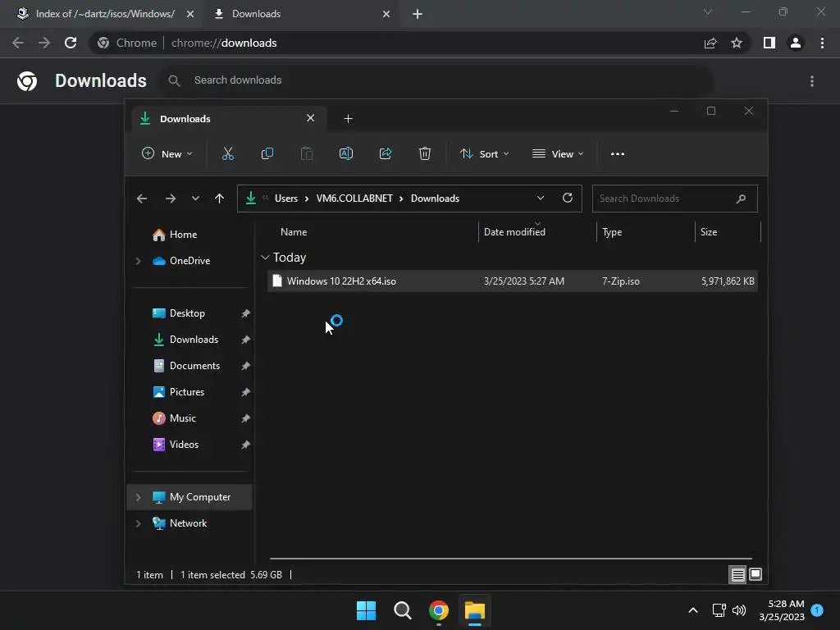The width and height of the screenshot is (840, 630).
Task: Click the Rename icon in Explorer toolbar
Action: 346,153
